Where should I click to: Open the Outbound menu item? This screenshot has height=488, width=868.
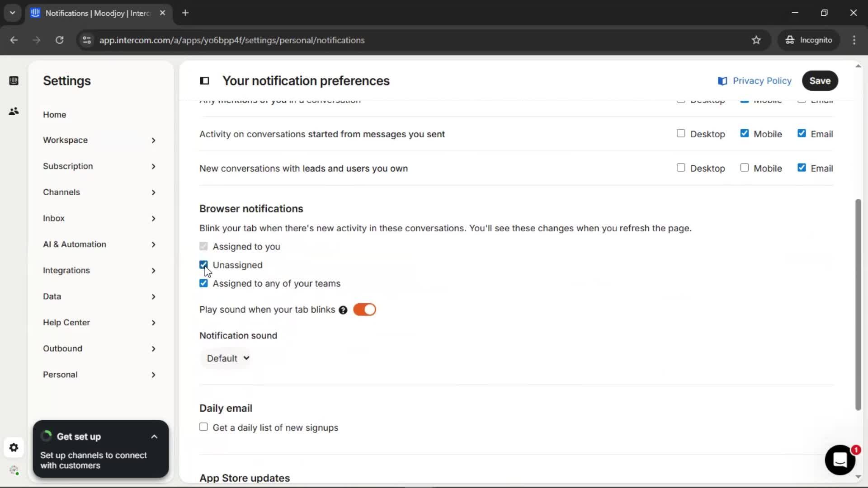99,349
